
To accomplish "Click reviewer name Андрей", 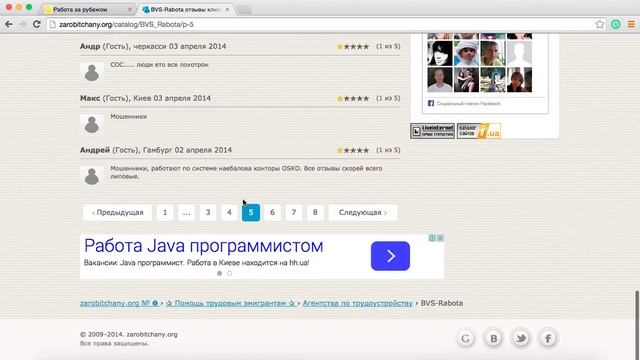I will 95,150.
